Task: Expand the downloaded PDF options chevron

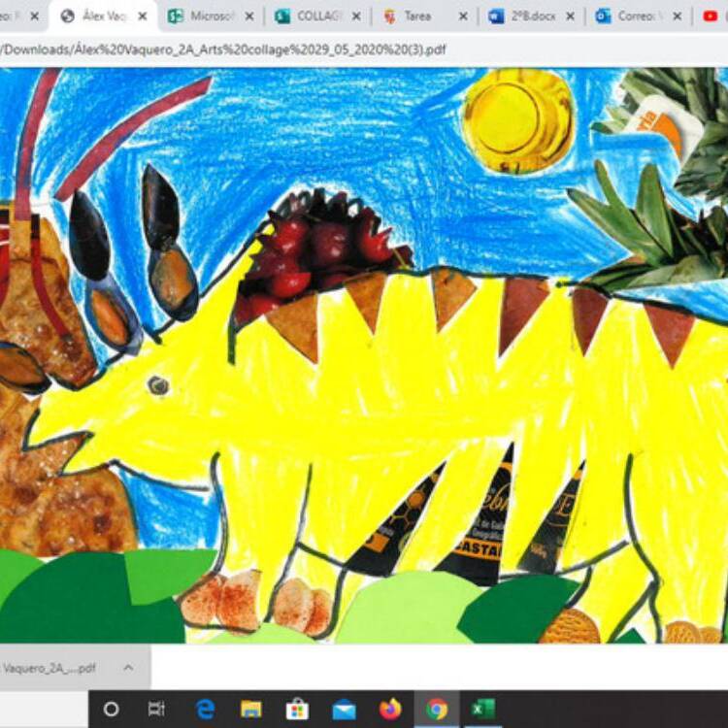Action: pos(128,668)
